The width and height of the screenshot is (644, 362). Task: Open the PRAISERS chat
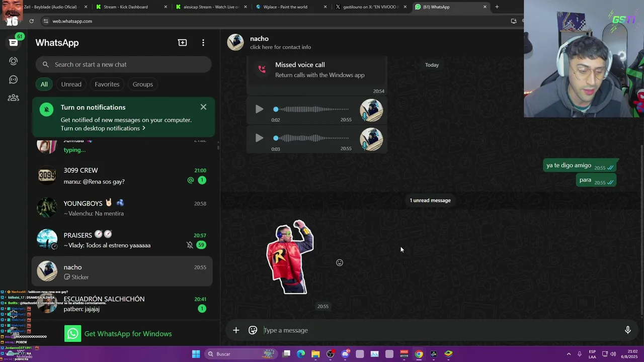click(x=122, y=240)
